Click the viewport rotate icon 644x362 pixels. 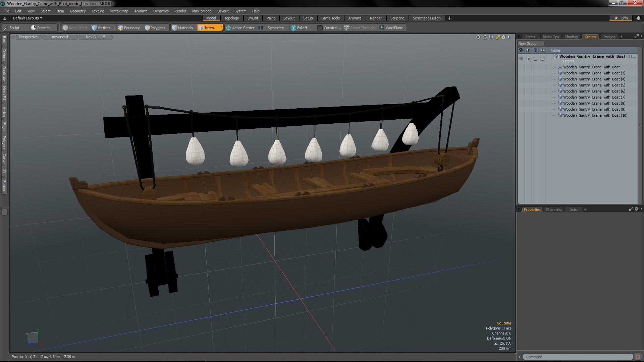tap(485, 37)
